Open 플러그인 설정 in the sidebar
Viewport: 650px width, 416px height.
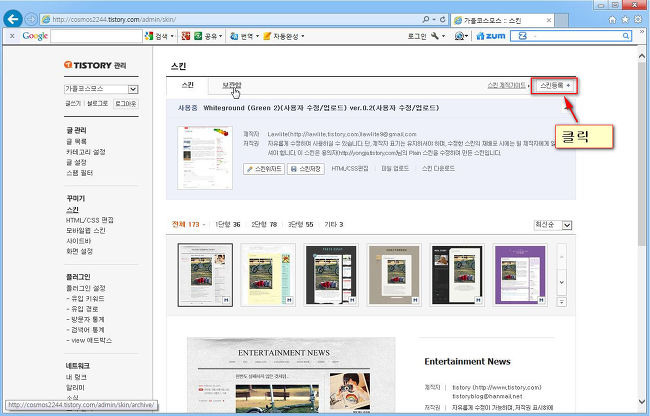click(86, 288)
